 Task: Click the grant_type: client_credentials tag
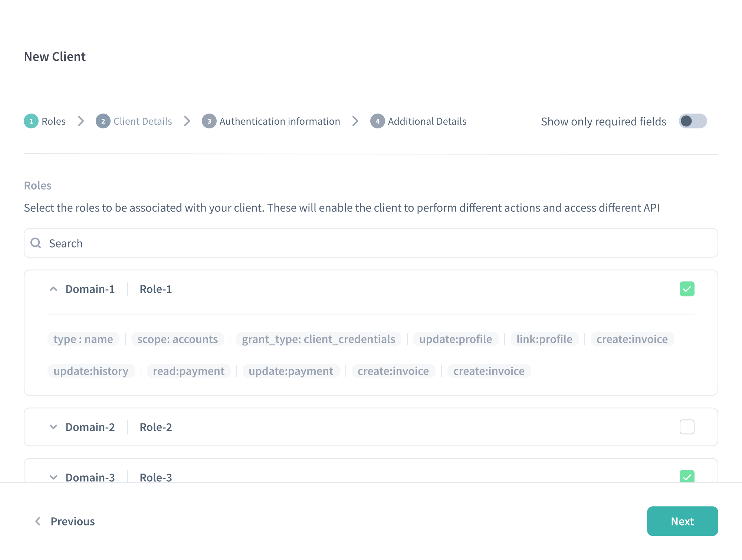pyautogui.click(x=319, y=339)
